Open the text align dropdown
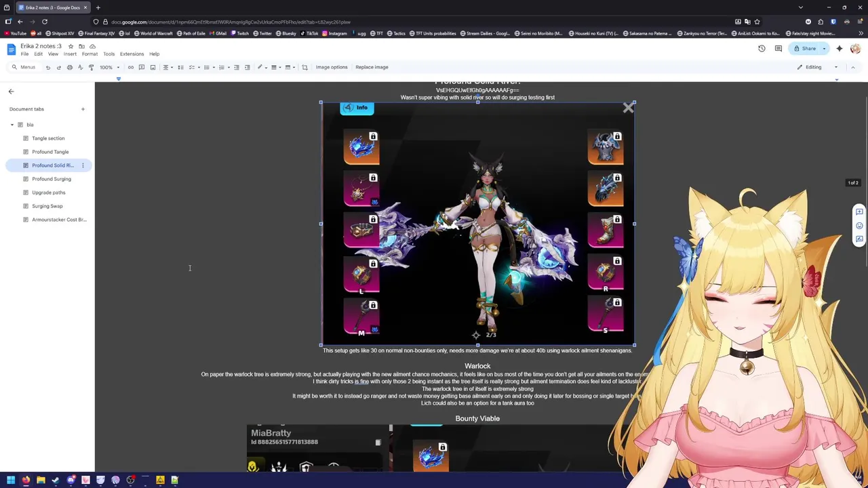Viewport: 868px width, 488px height. (167, 67)
